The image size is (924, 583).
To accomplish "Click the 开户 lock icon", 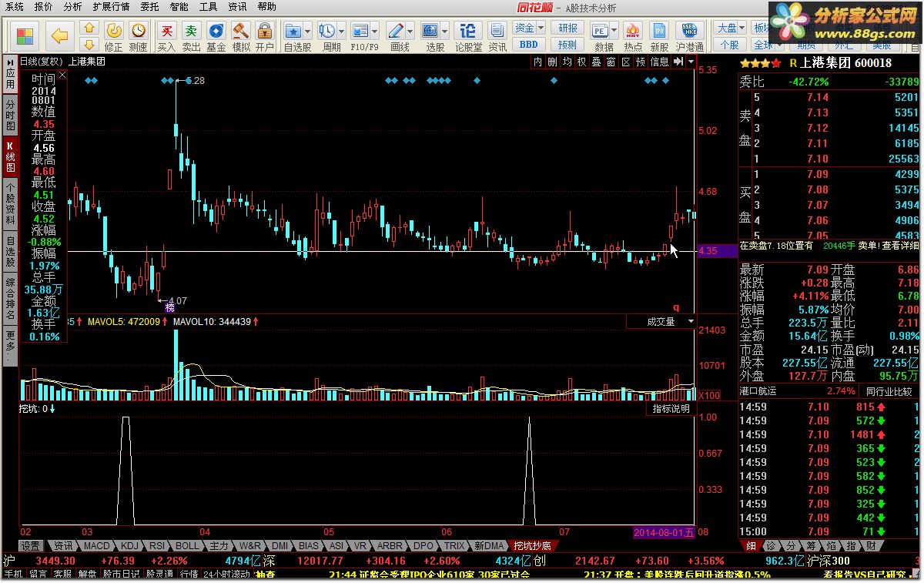I will (265, 31).
